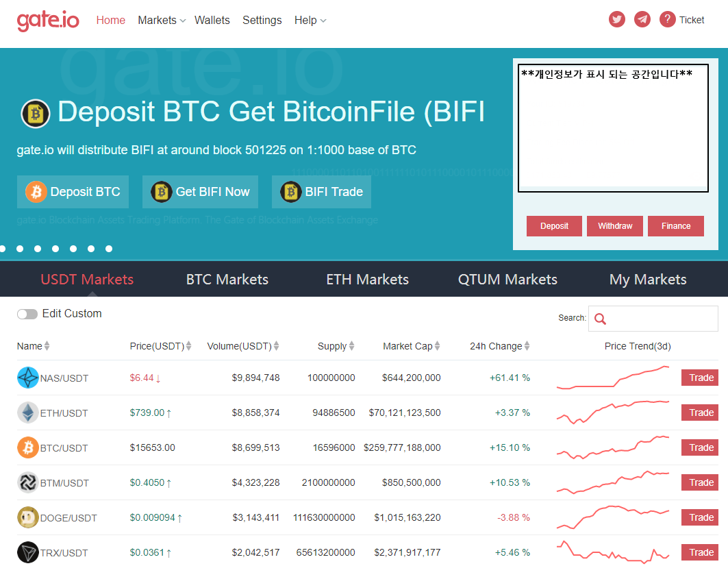Click Trade for BTM/USDT

tap(700, 482)
